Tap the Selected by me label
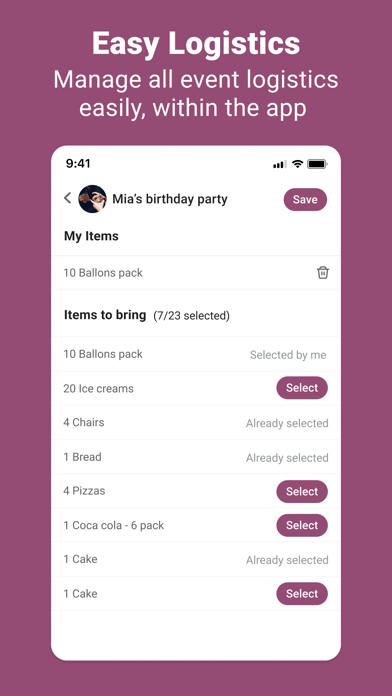The width and height of the screenshot is (392, 696). click(288, 355)
